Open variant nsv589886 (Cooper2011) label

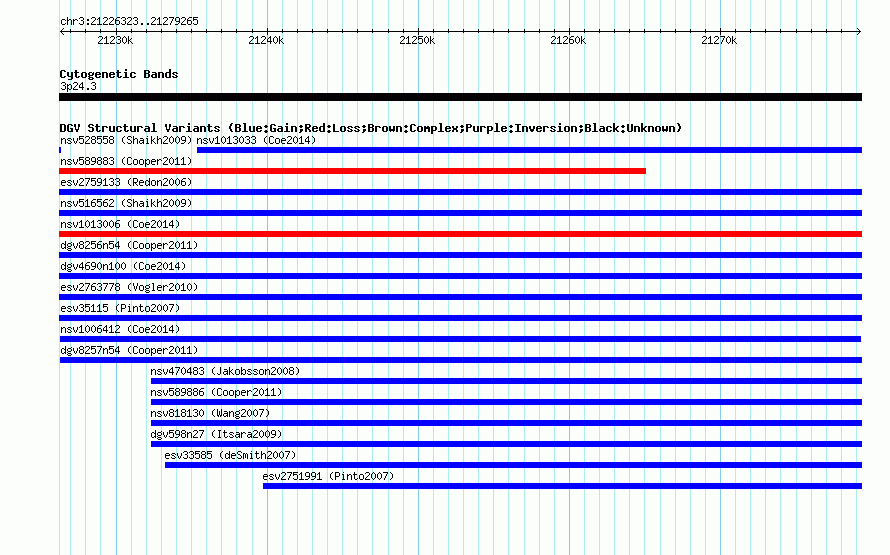tap(216, 392)
